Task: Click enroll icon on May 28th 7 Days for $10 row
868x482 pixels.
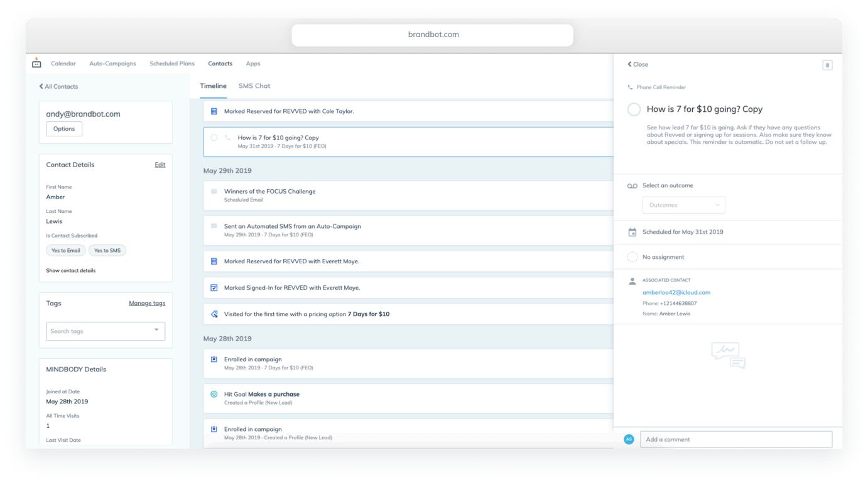Action: pyautogui.click(x=214, y=359)
